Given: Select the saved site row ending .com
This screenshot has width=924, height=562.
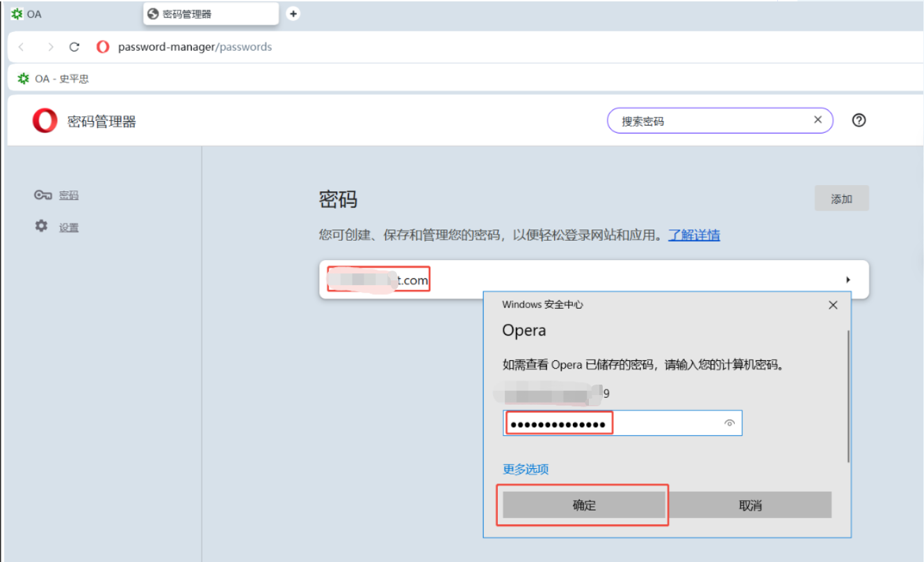Looking at the screenshot, I should (x=594, y=280).
